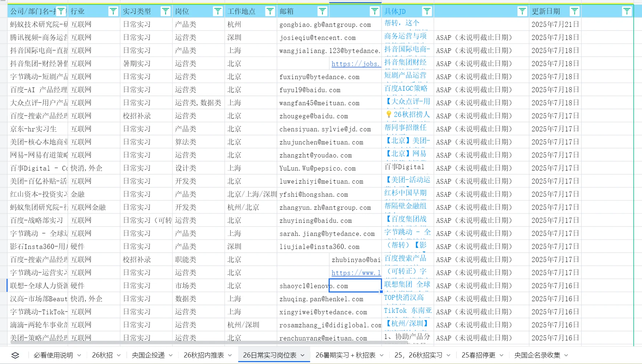
Task: Select cell 百度-战略部实习
Action: pos(37,221)
